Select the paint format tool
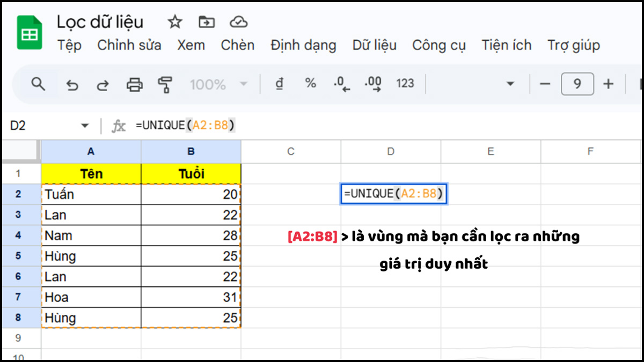 coord(165,84)
